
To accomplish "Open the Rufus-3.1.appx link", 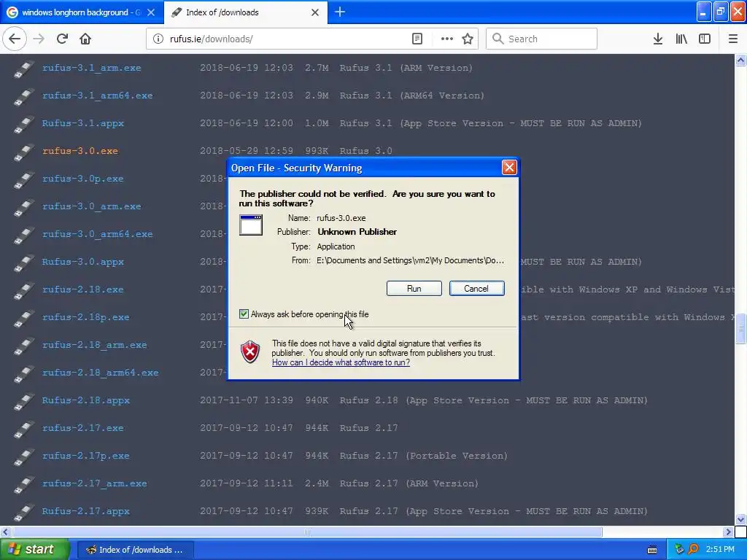I will [x=83, y=122].
